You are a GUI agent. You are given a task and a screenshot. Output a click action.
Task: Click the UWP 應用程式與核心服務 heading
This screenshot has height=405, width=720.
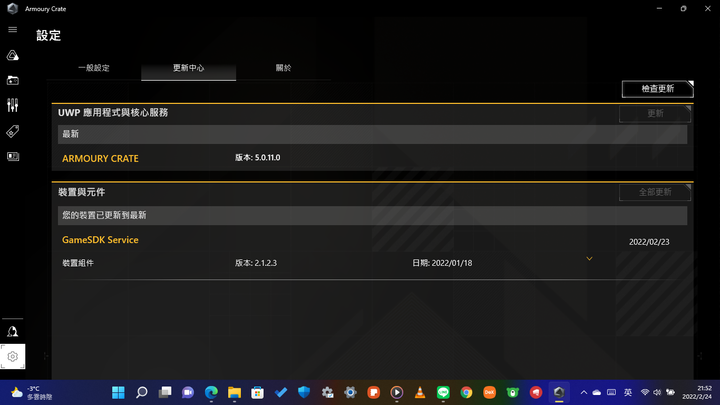[113, 112]
